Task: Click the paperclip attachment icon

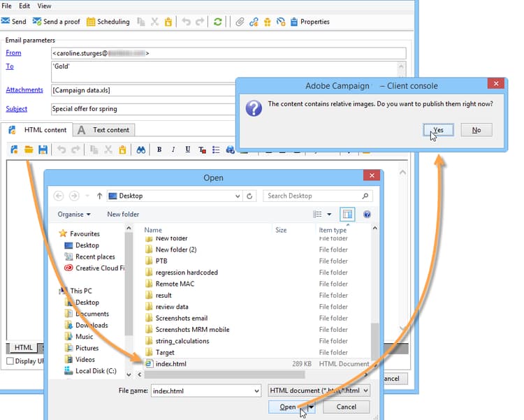Action: 240,22
